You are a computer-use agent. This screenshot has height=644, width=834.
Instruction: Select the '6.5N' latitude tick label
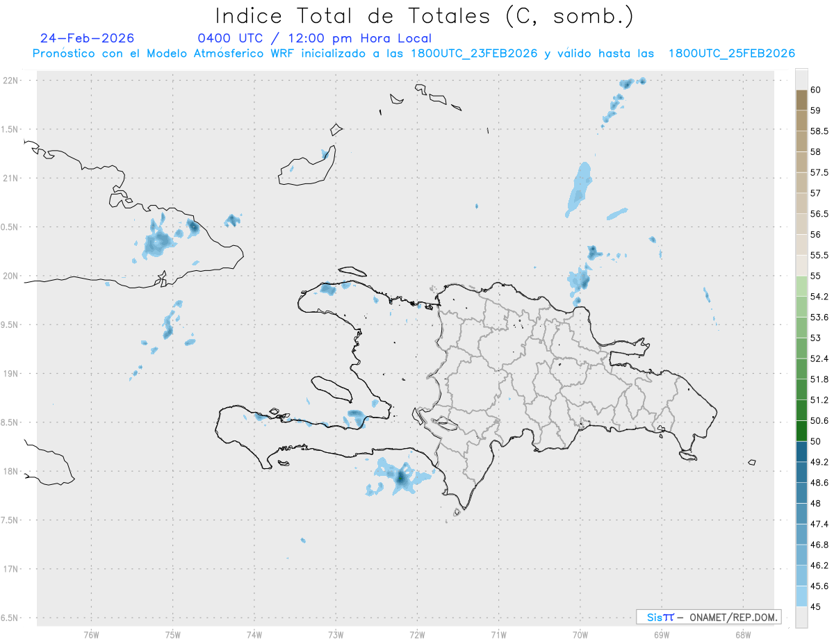point(10,618)
